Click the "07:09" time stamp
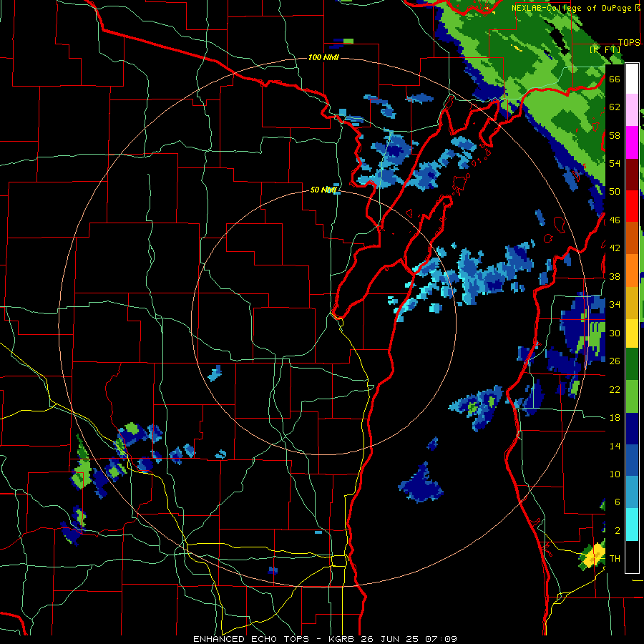The height and width of the screenshot is (644, 644). (439, 639)
